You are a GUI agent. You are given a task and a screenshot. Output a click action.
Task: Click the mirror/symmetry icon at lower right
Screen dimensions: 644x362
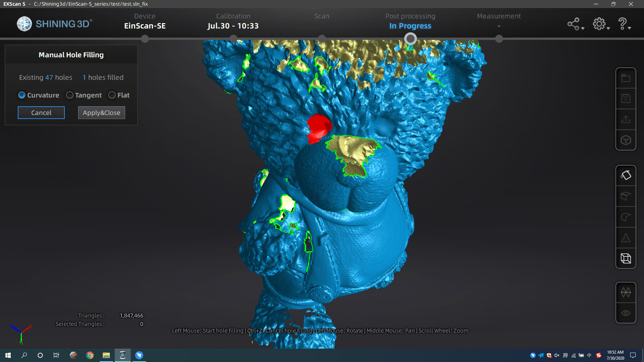point(626,292)
